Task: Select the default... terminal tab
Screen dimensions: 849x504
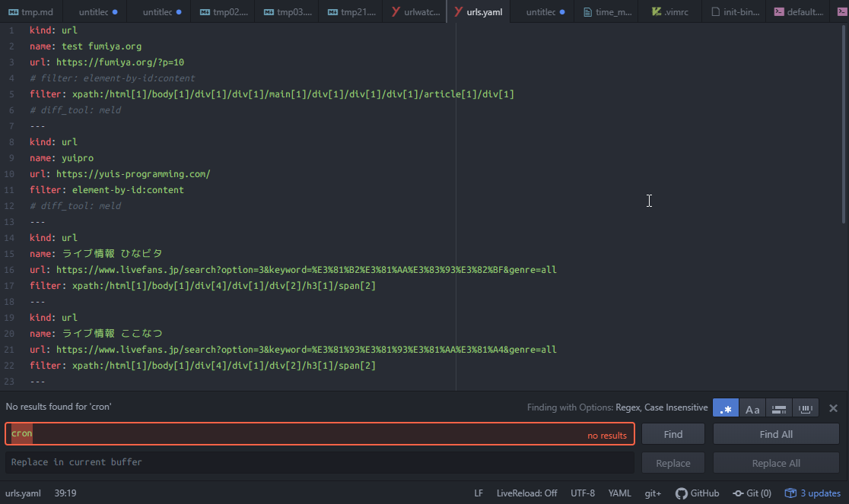Action: coord(799,12)
